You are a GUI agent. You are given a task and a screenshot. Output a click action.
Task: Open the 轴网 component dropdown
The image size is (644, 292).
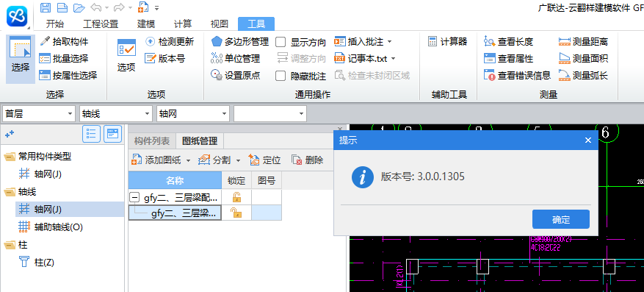tap(193, 113)
